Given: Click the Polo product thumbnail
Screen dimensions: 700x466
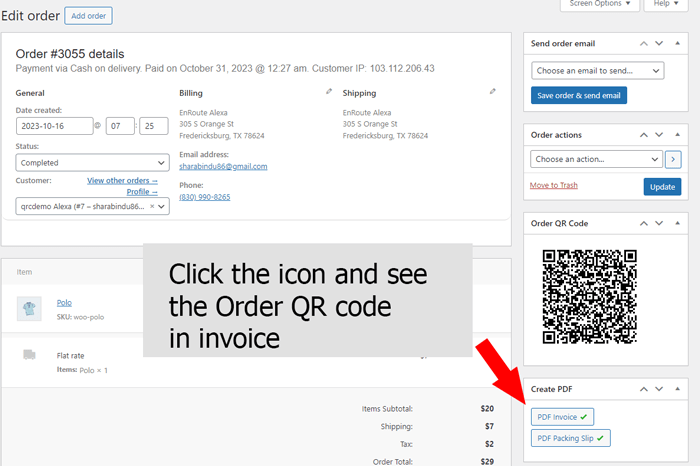Looking at the screenshot, I should pyautogui.click(x=29, y=308).
